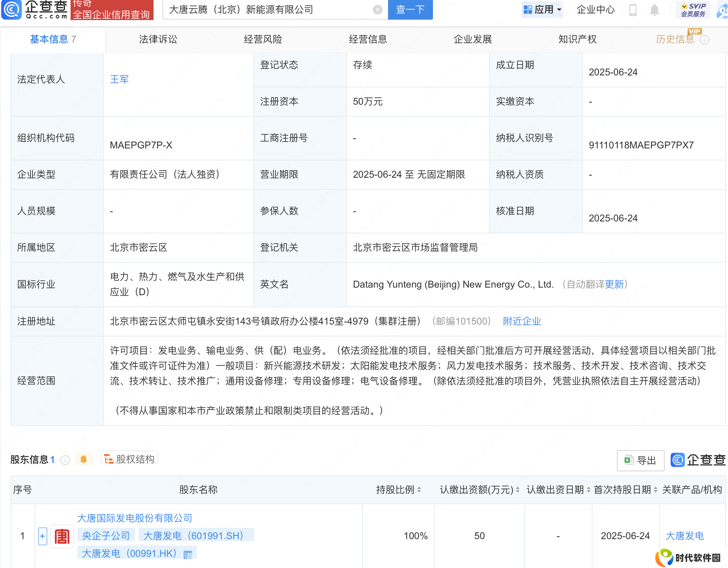Click registered capital 50万元
This screenshot has height=568, width=728.
point(368,101)
